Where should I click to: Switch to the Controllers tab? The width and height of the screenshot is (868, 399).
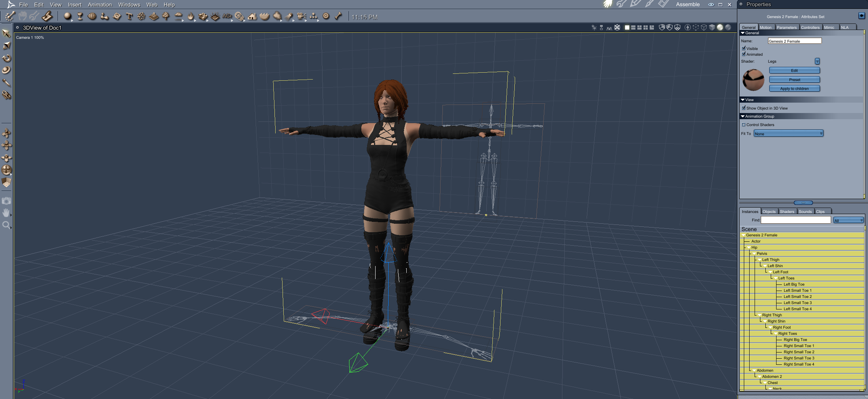tap(810, 27)
